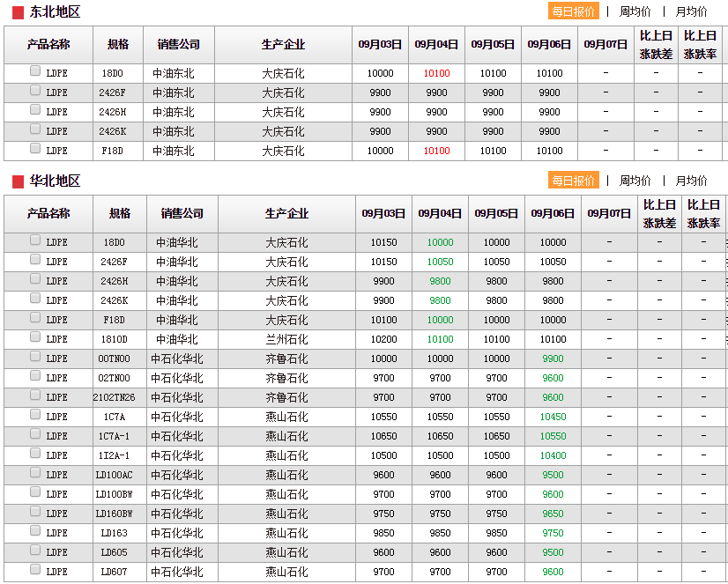
Task: Click 兰州石化 producer cell
Action: [286, 339]
